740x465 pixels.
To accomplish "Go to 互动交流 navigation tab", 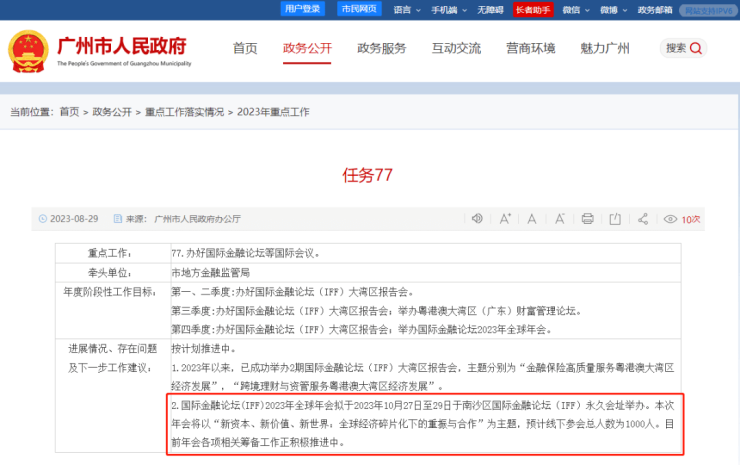I will (x=456, y=48).
